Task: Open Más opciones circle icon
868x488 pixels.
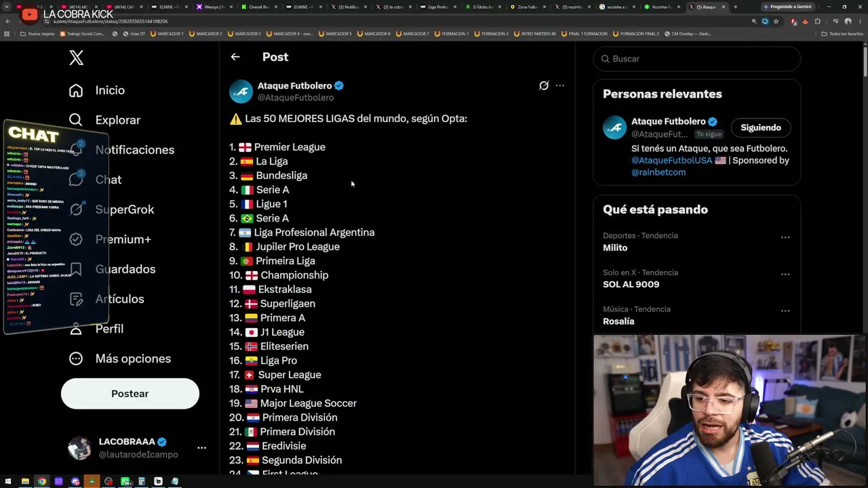Action: point(76,359)
